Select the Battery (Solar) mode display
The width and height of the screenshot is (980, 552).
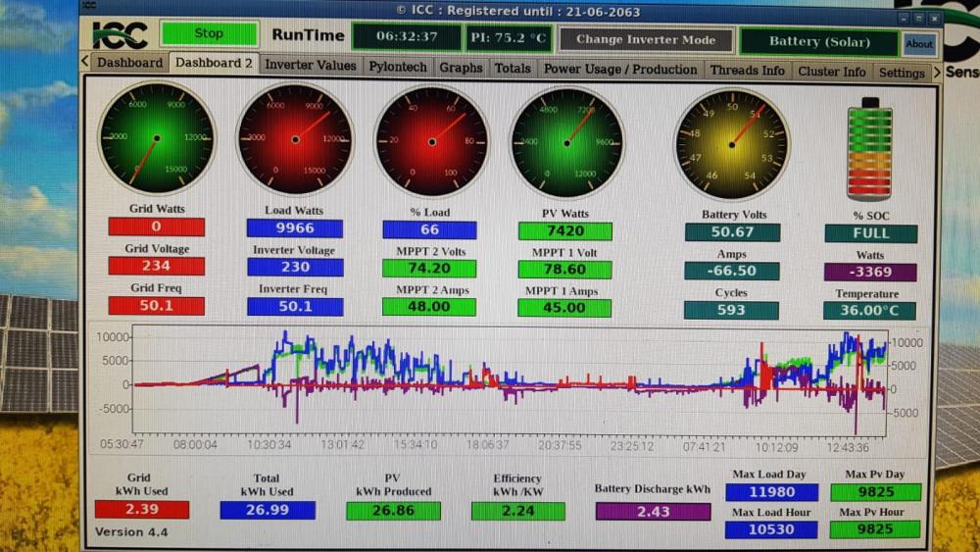(819, 42)
